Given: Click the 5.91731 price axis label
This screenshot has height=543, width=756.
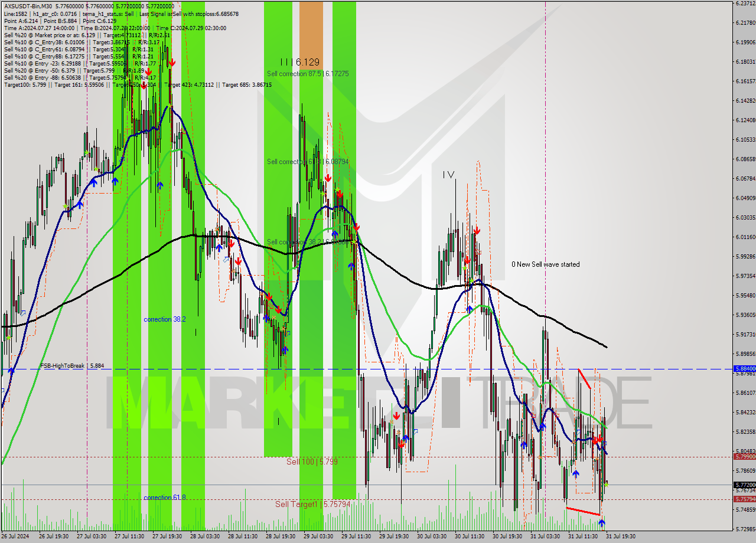Looking at the screenshot, I should click(745, 334).
